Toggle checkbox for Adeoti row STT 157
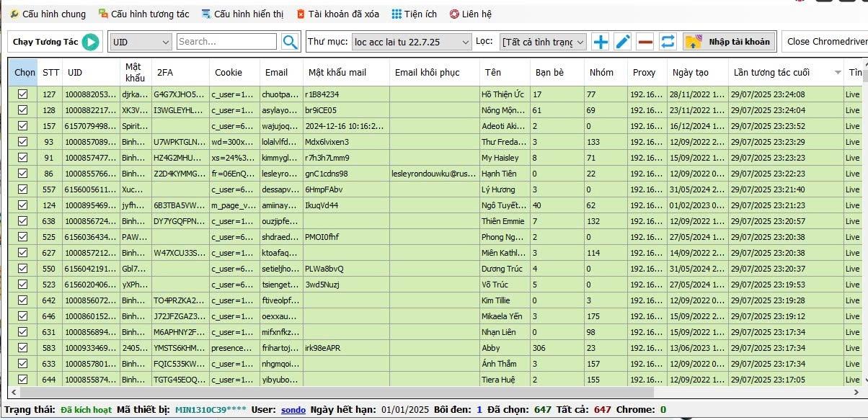 pyautogui.click(x=22, y=126)
